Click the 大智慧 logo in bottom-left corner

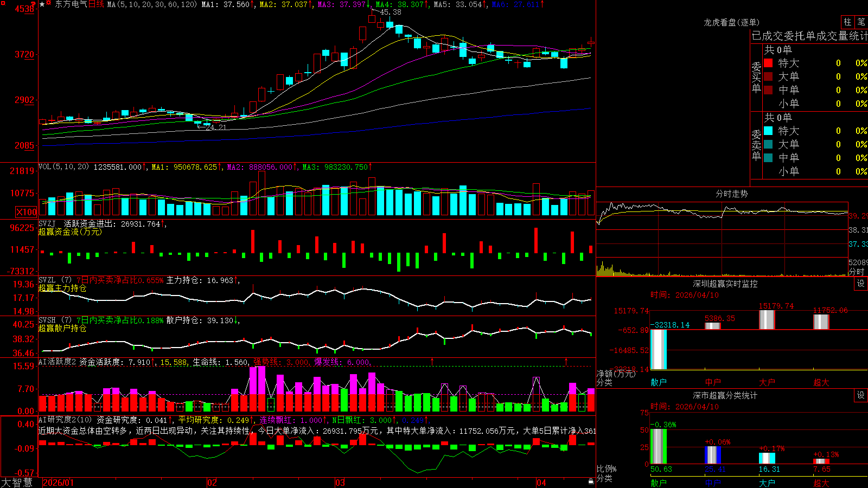(17, 483)
